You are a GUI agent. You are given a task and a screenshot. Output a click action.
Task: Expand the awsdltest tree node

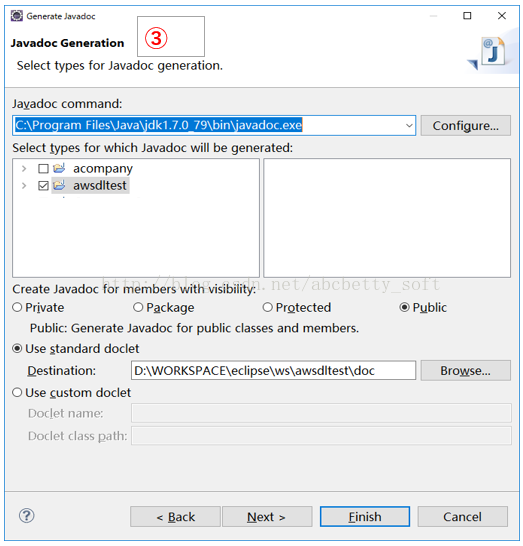24,186
